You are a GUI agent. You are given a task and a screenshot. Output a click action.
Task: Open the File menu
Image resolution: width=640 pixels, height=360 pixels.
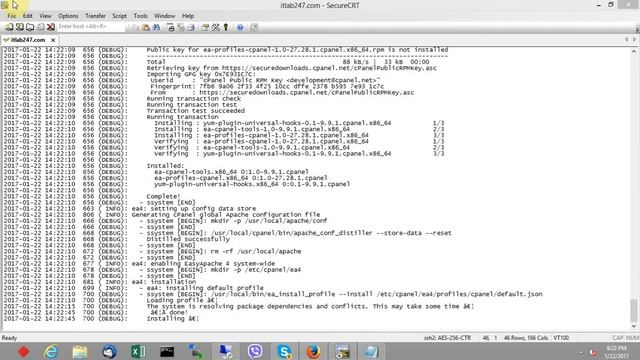coord(11,16)
